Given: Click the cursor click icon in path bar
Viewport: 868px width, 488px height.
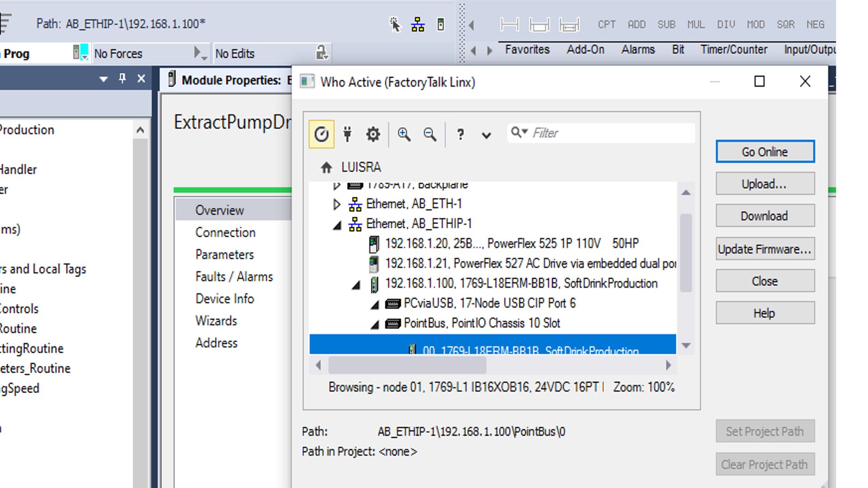Looking at the screenshot, I should click(395, 24).
